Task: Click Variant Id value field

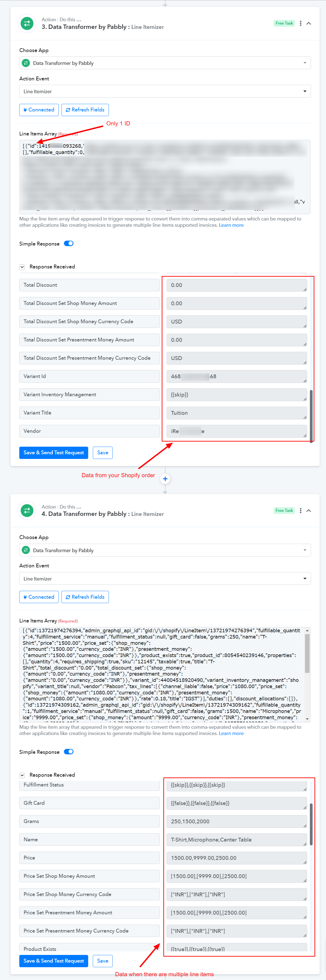Action: 237,377
